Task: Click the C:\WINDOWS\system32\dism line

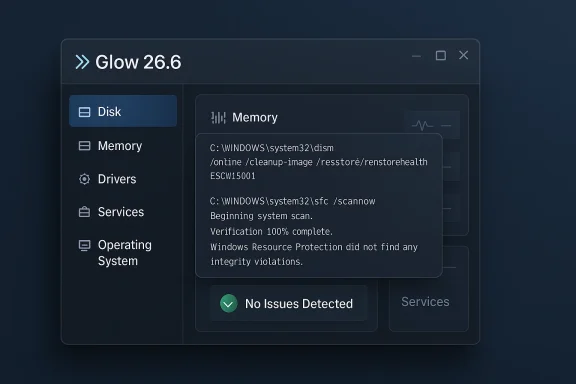Action: coord(272,148)
